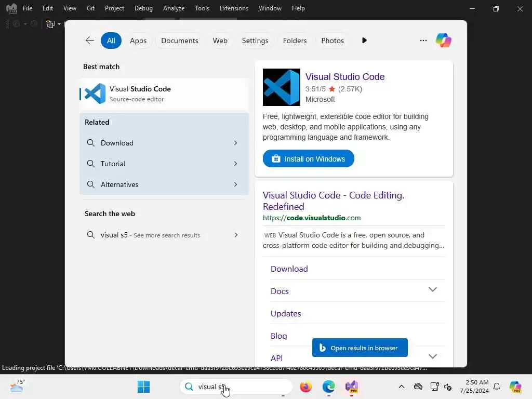Open the Docs site link
The image size is (532, 399).
click(x=280, y=291)
